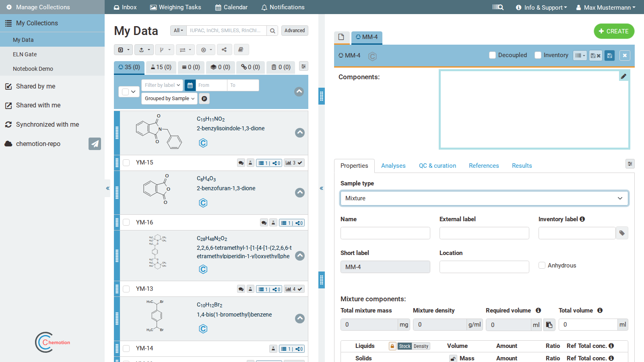Screen dimensions: 644x362
Task: Edit components with the pencil icon
Action: pos(623,76)
